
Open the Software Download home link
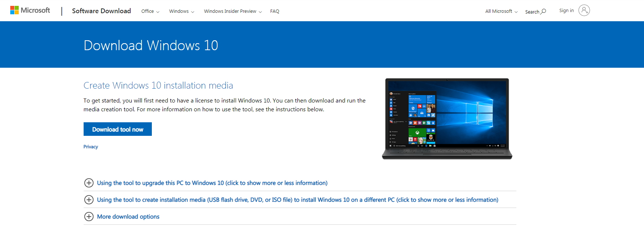101,11
